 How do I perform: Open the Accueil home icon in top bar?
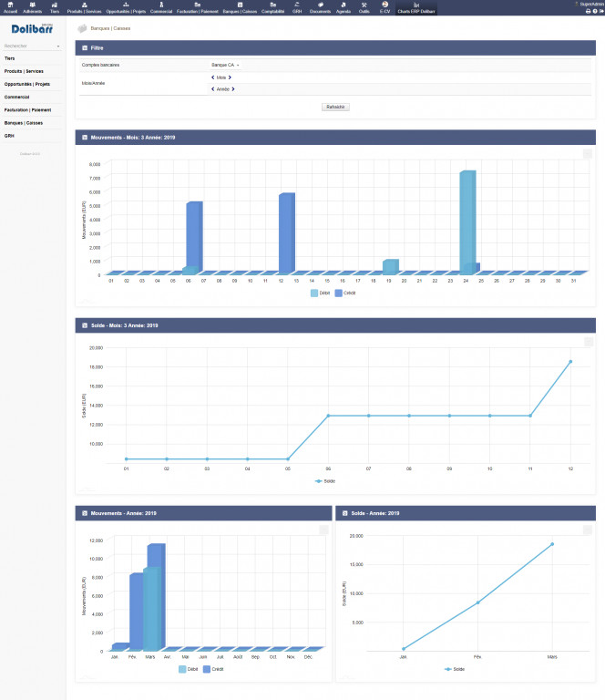pyautogui.click(x=10, y=7)
